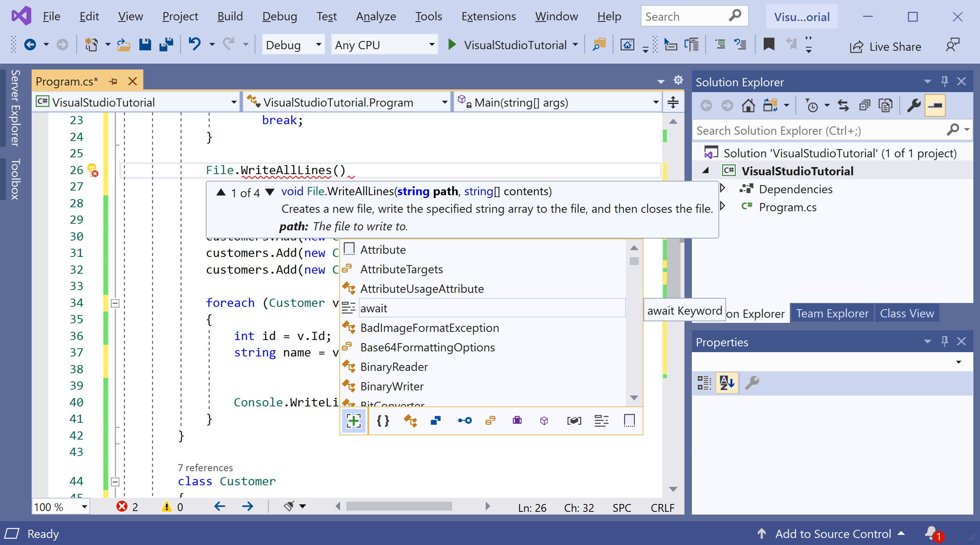Click the 7 references CodeLens link
This screenshot has width=980, height=545.
(x=205, y=468)
